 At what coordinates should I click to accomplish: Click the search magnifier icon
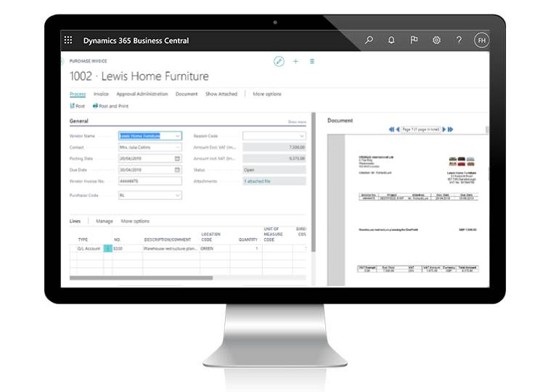point(369,41)
